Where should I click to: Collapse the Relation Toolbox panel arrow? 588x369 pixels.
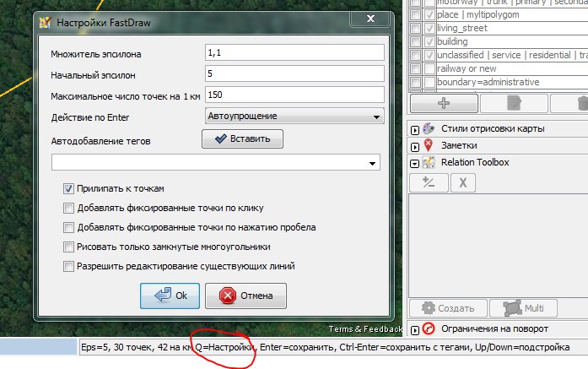tap(415, 164)
